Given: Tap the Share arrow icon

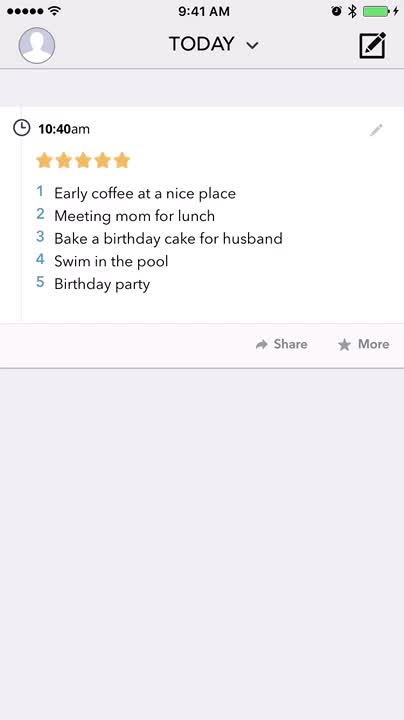Looking at the screenshot, I should click(262, 344).
